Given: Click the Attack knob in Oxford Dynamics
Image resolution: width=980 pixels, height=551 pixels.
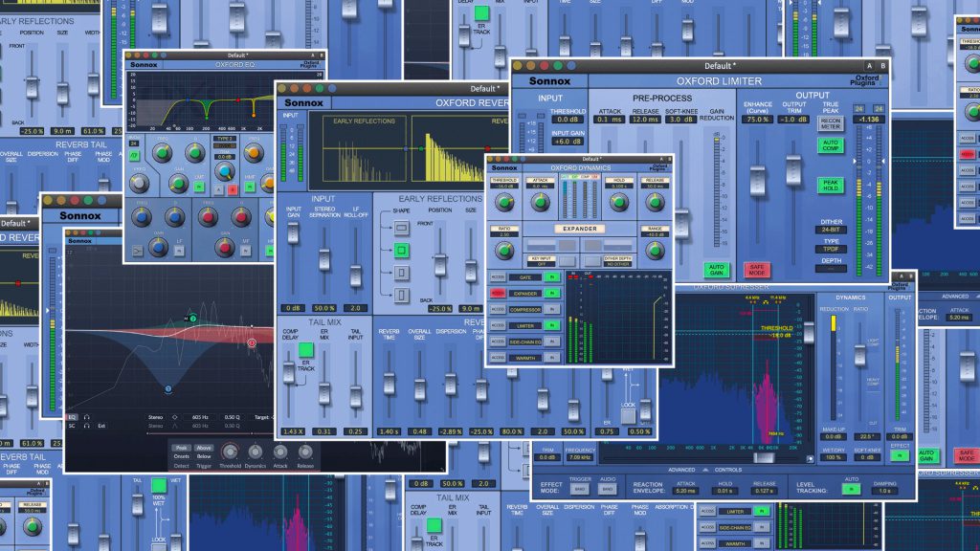Looking at the screenshot, I should pyautogui.click(x=540, y=202).
